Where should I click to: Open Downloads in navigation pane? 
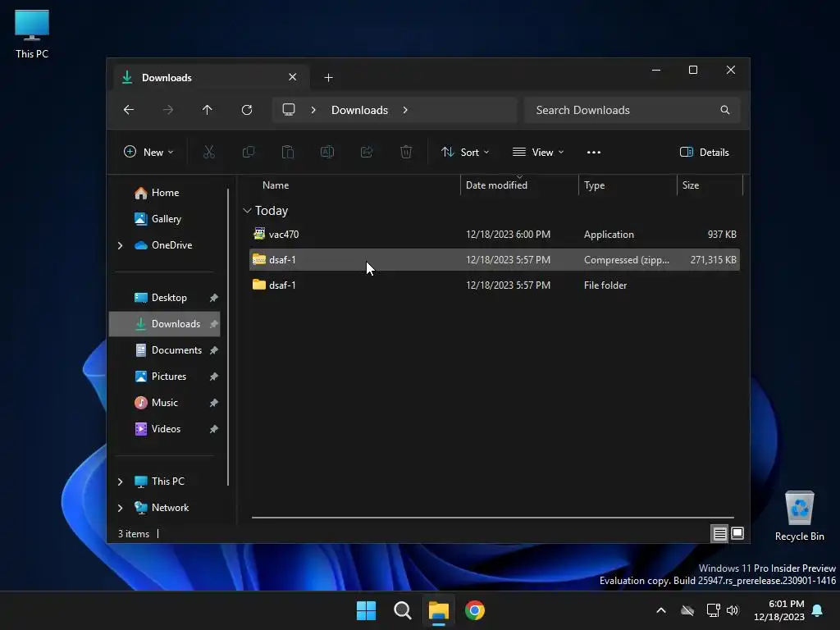coord(165,323)
